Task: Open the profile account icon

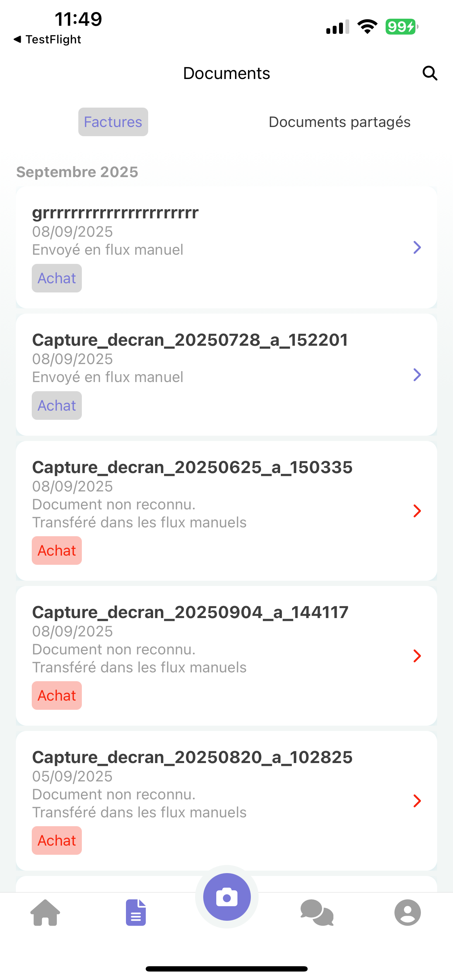Action: pyautogui.click(x=407, y=912)
